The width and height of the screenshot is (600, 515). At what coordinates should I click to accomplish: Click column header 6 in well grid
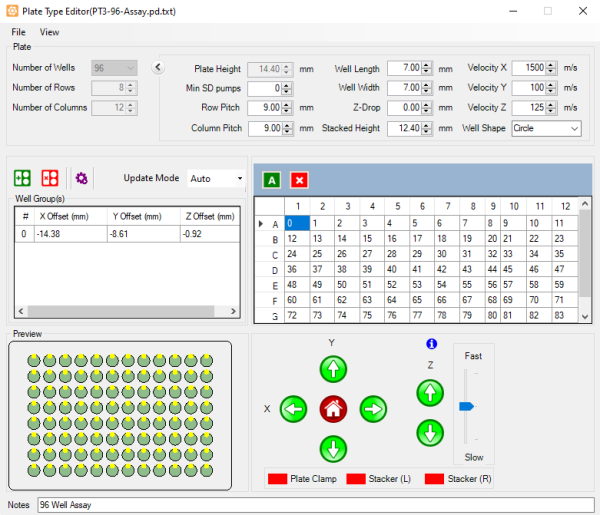point(422,207)
